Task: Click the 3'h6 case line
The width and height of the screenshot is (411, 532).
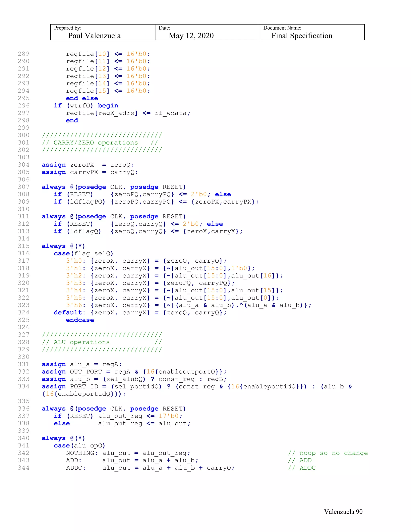Action: [x=189, y=305]
